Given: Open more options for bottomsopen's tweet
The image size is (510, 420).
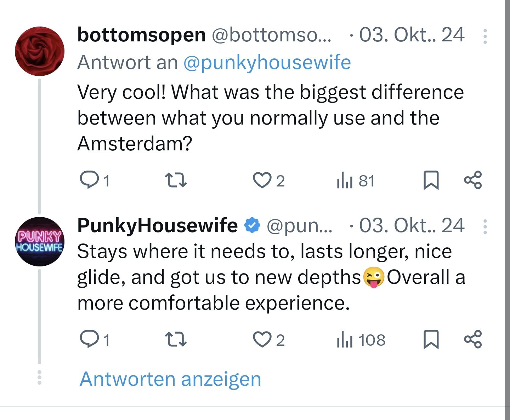Looking at the screenshot, I should pyautogui.click(x=485, y=36).
